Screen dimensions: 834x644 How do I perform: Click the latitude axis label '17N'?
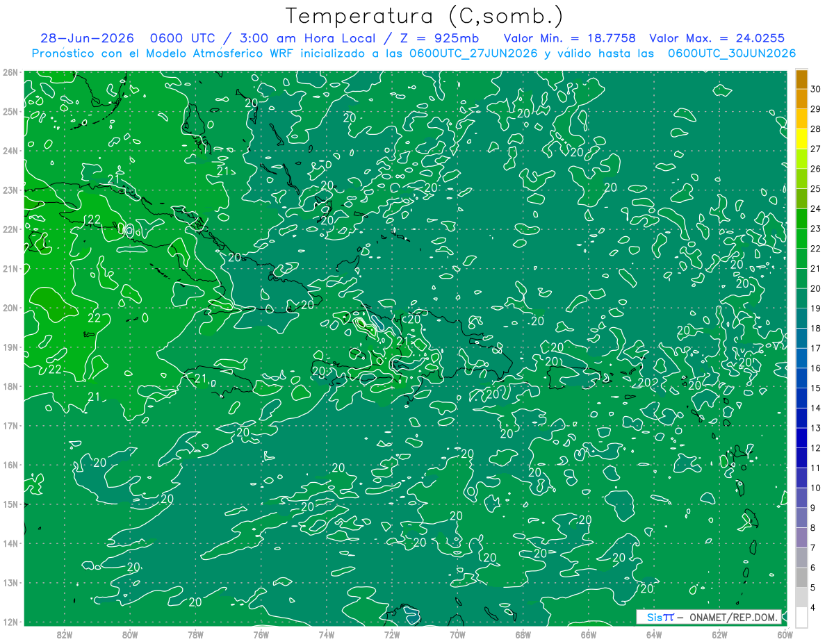[10, 426]
